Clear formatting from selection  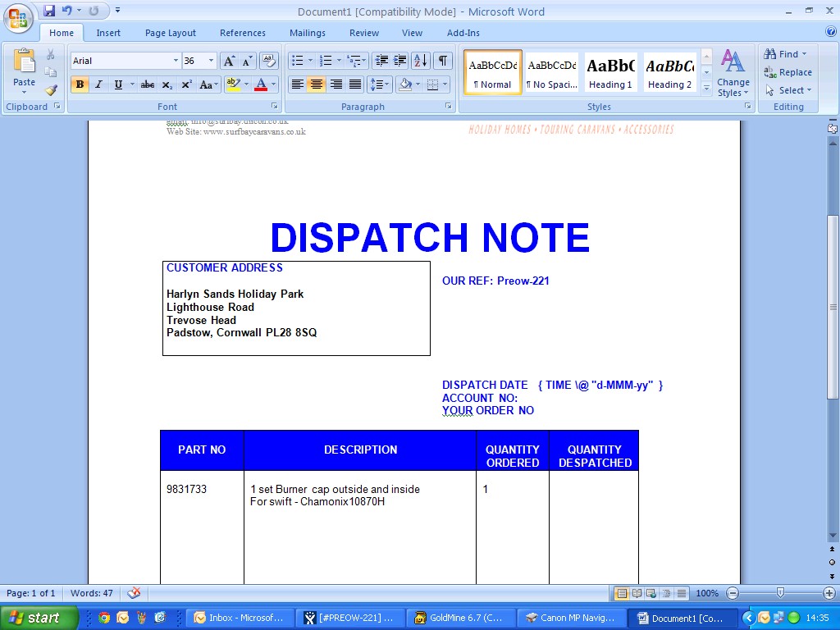tap(269, 61)
